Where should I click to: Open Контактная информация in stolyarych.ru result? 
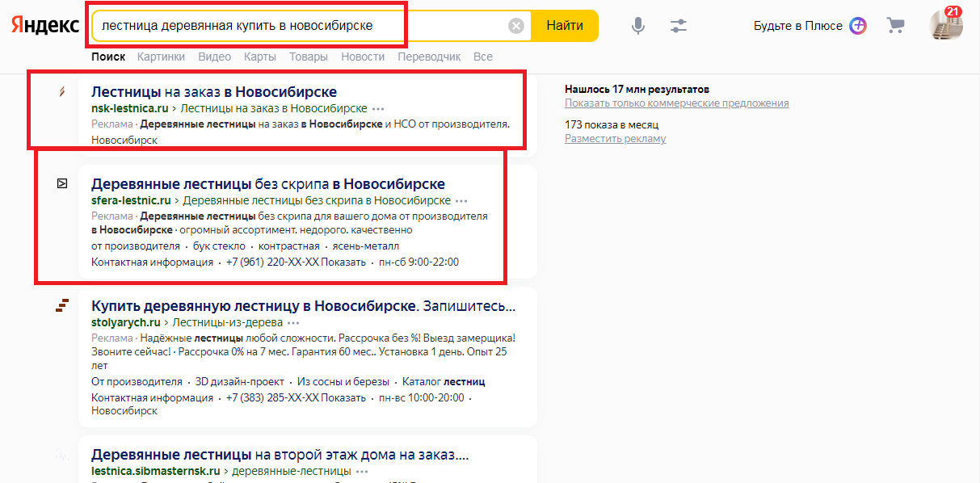pyautogui.click(x=152, y=397)
